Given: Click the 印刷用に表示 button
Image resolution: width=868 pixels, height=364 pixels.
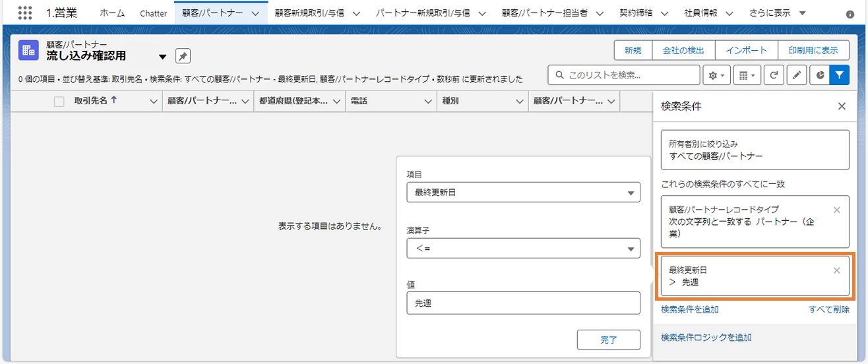Looking at the screenshot, I should coord(813,50).
